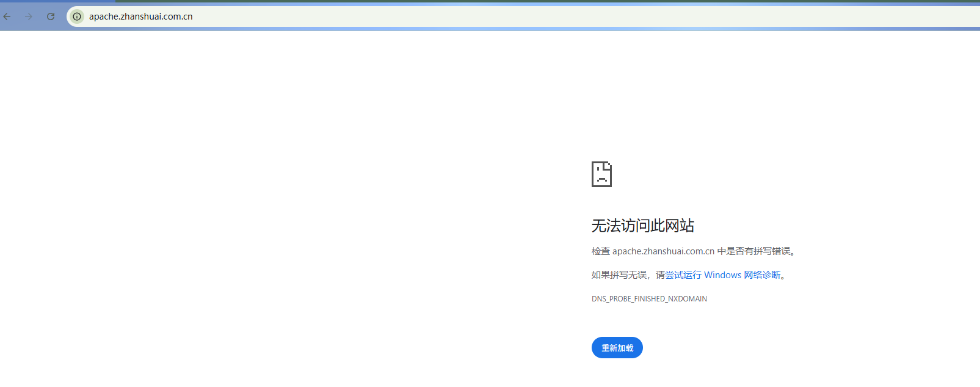Go back to the previous page
Viewport: 980px width, 387px height.
point(7,17)
